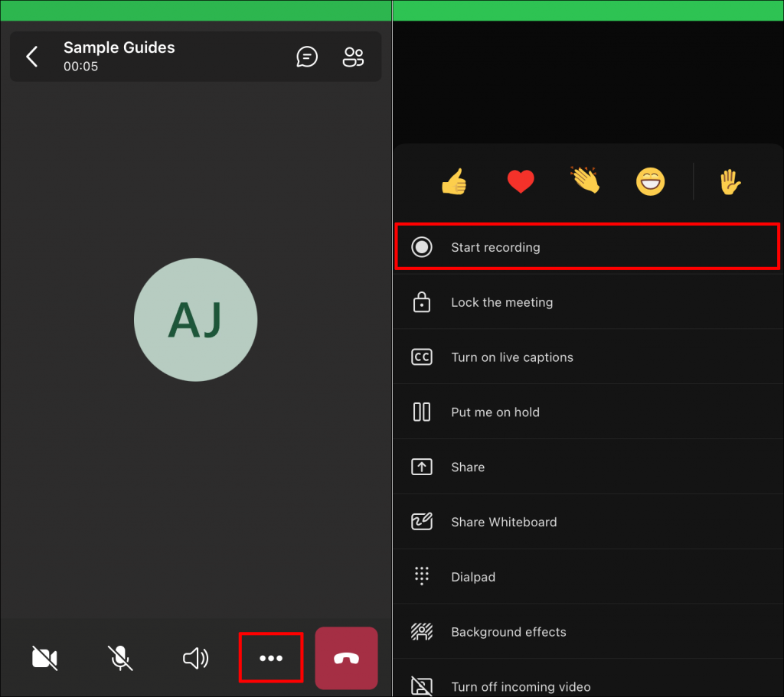784x697 pixels.
Task: Send a heart reaction
Action: (521, 181)
